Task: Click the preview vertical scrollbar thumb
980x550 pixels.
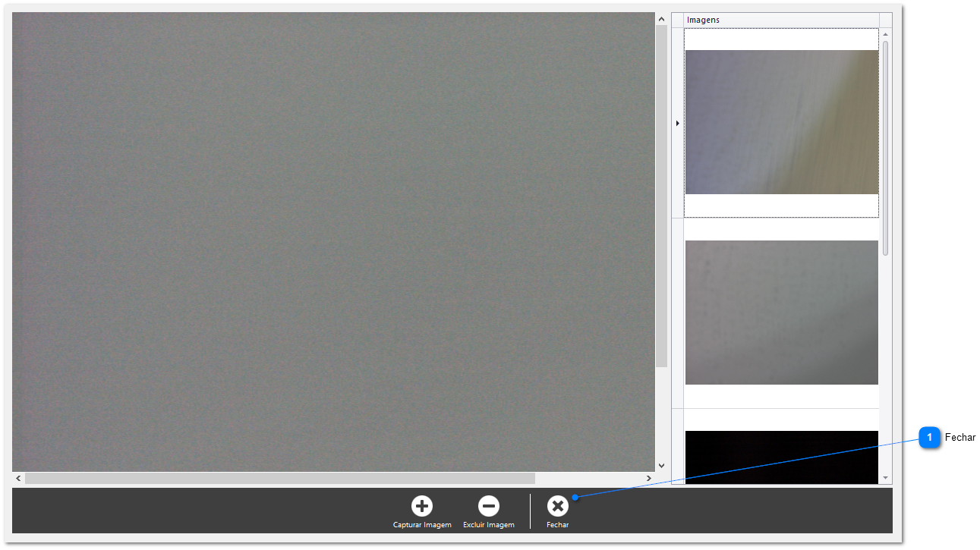Action: coord(661,196)
